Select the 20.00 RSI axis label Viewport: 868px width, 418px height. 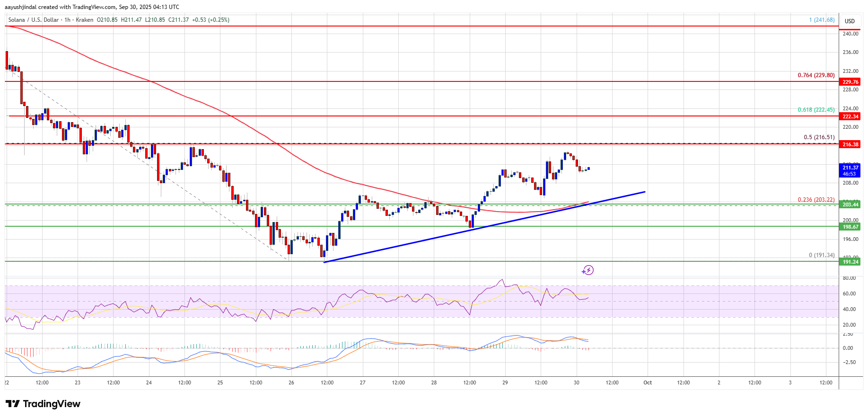(849, 325)
